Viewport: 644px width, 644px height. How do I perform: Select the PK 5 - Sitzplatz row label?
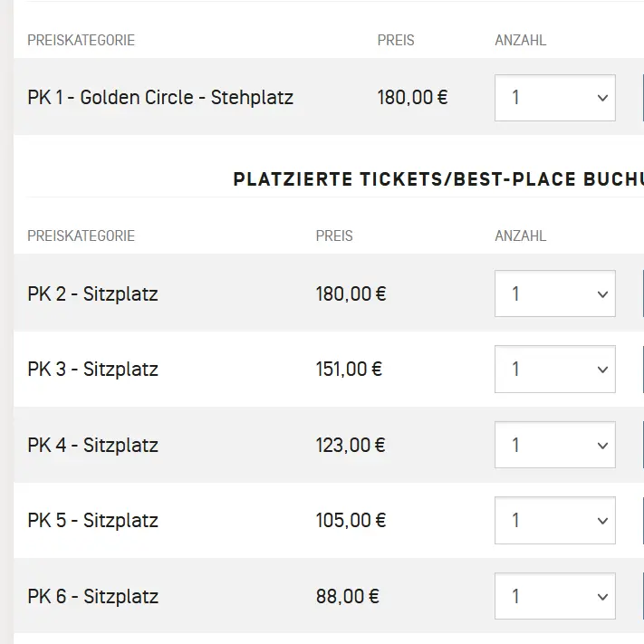point(92,521)
